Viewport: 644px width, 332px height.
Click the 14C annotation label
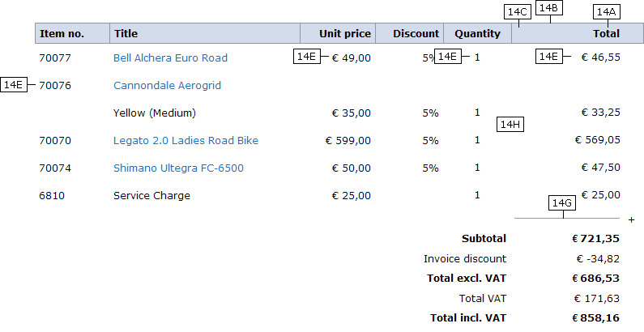518,12
